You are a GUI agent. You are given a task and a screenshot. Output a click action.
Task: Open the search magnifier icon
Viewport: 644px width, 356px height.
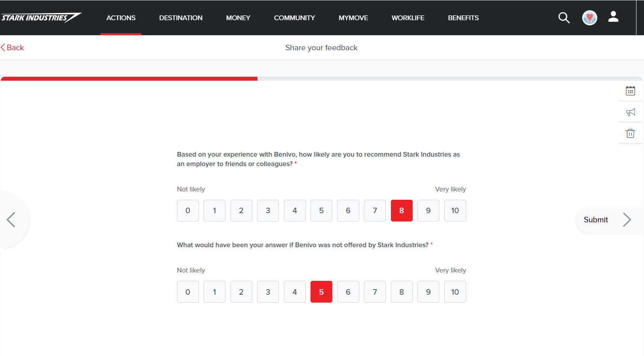click(564, 18)
